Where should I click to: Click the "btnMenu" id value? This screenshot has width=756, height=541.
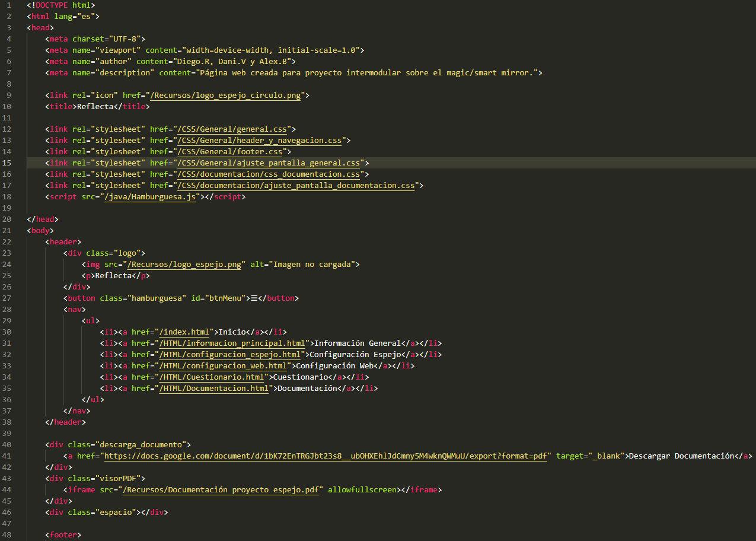225,298
